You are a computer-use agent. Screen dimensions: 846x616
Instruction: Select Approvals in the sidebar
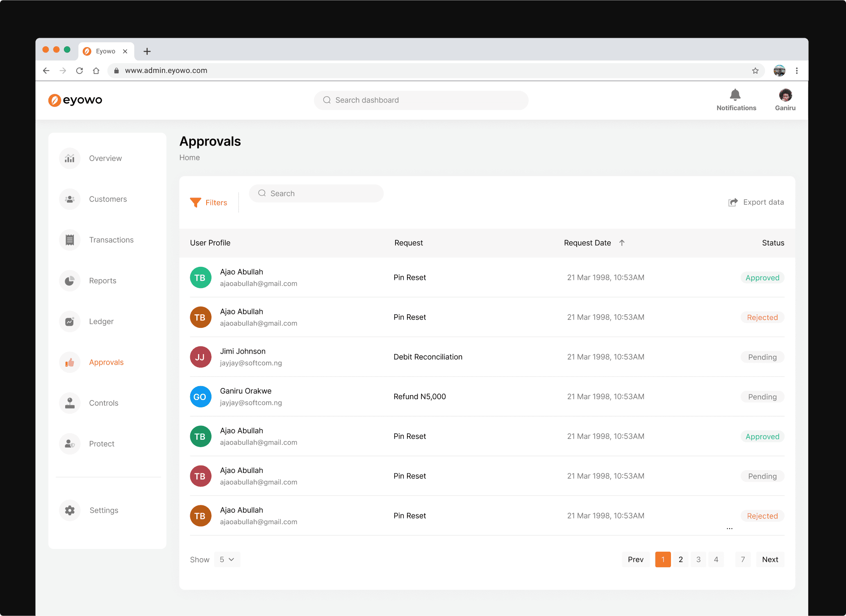106,362
